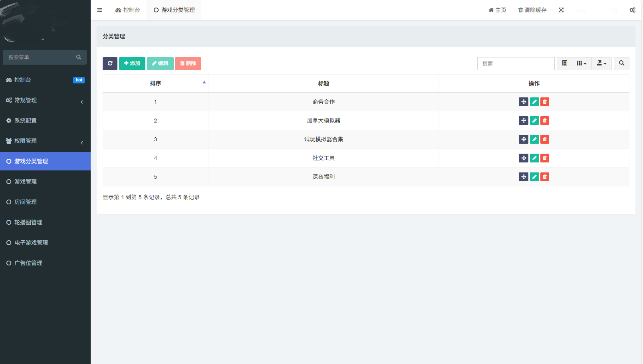Click the 清除缓存 link in header
This screenshot has width=643, height=364.
pyautogui.click(x=532, y=10)
